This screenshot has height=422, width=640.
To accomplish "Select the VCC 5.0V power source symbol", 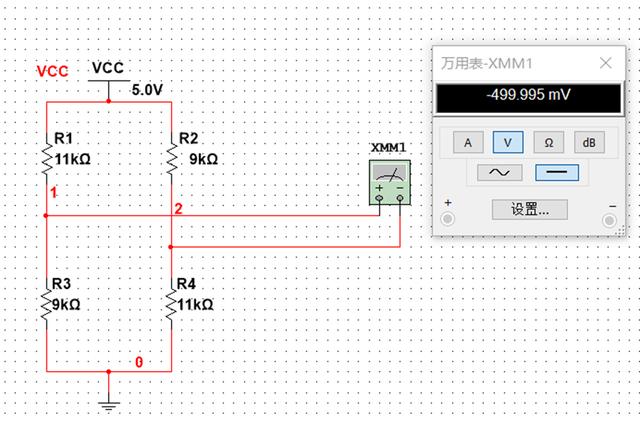I will click(x=109, y=81).
